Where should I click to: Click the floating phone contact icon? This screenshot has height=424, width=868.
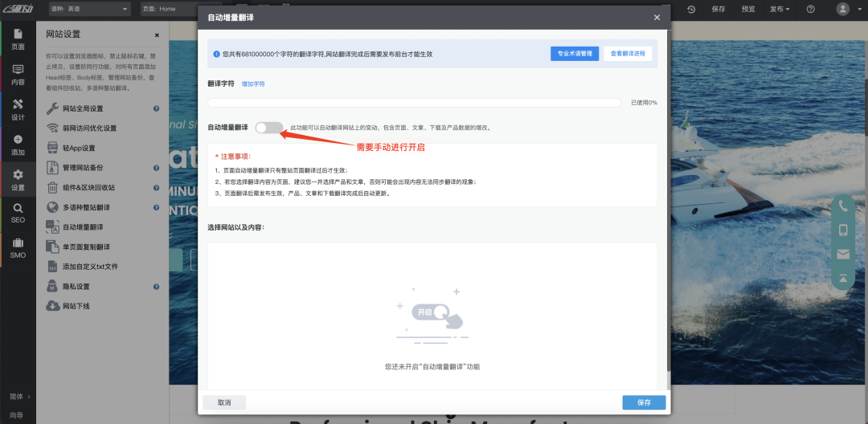click(843, 206)
